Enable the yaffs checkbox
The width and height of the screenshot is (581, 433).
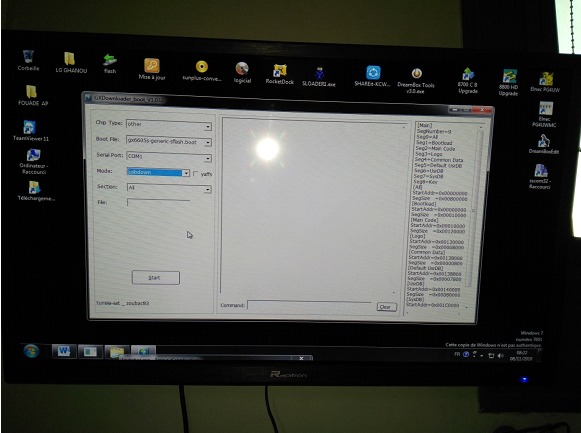pyautogui.click(x=196, y=173)
